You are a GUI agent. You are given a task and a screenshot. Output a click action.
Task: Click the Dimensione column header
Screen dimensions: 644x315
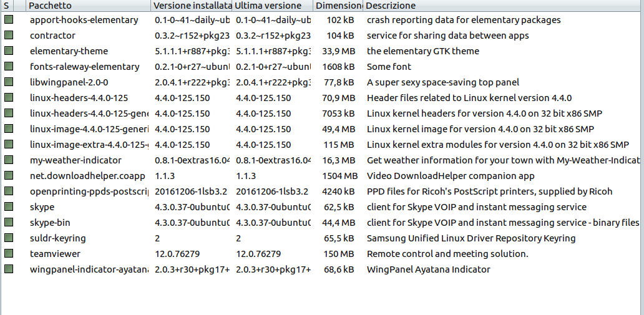(338, 6)
